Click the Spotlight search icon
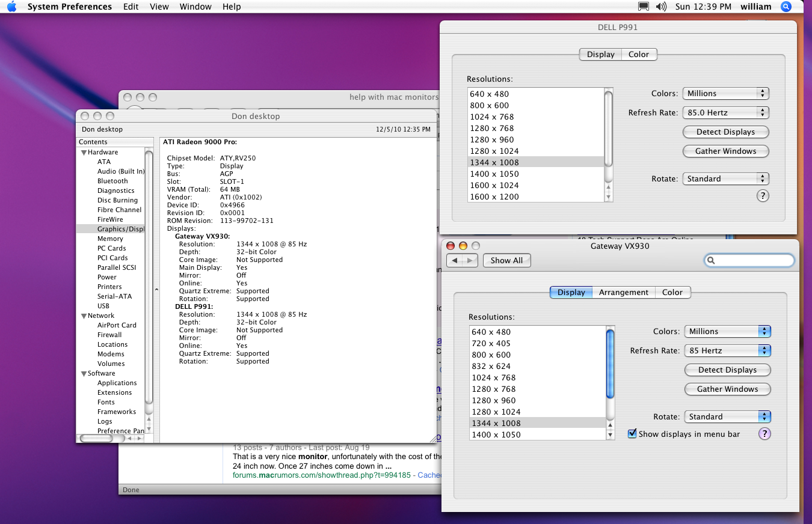812x524 pixels. (x=786, y=7)
